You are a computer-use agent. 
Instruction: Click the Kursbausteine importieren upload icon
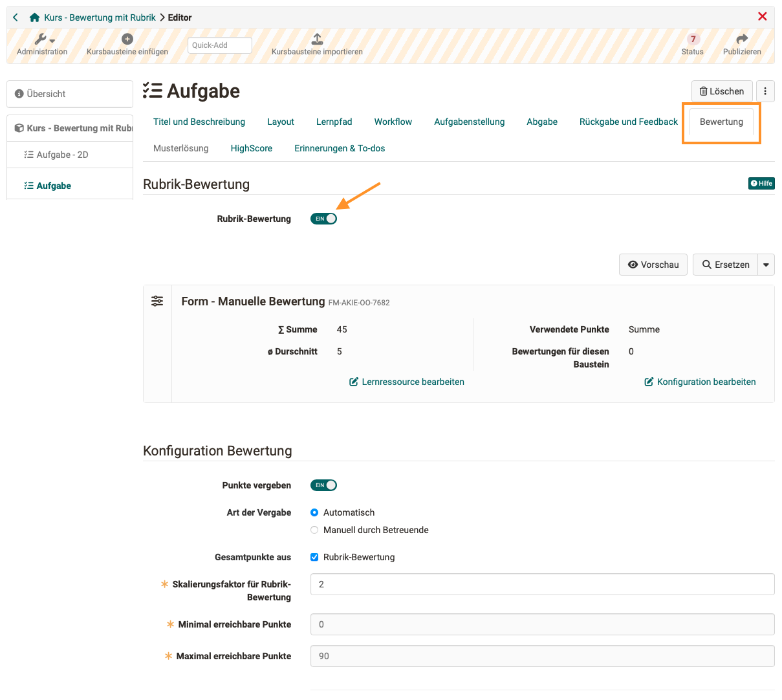pos(316,38)
